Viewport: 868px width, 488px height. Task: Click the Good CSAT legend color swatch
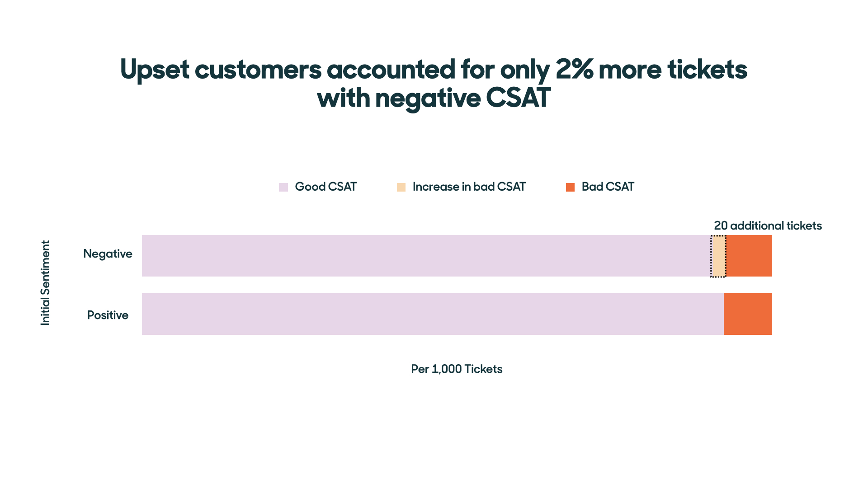pyautogui.click(x=283, y=187)
